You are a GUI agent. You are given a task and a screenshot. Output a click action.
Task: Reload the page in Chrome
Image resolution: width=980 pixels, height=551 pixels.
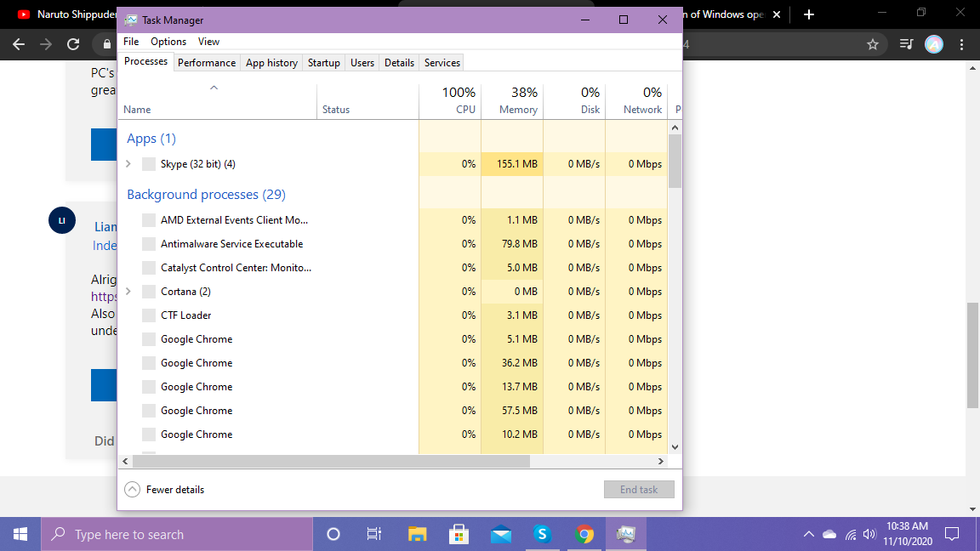73,44
